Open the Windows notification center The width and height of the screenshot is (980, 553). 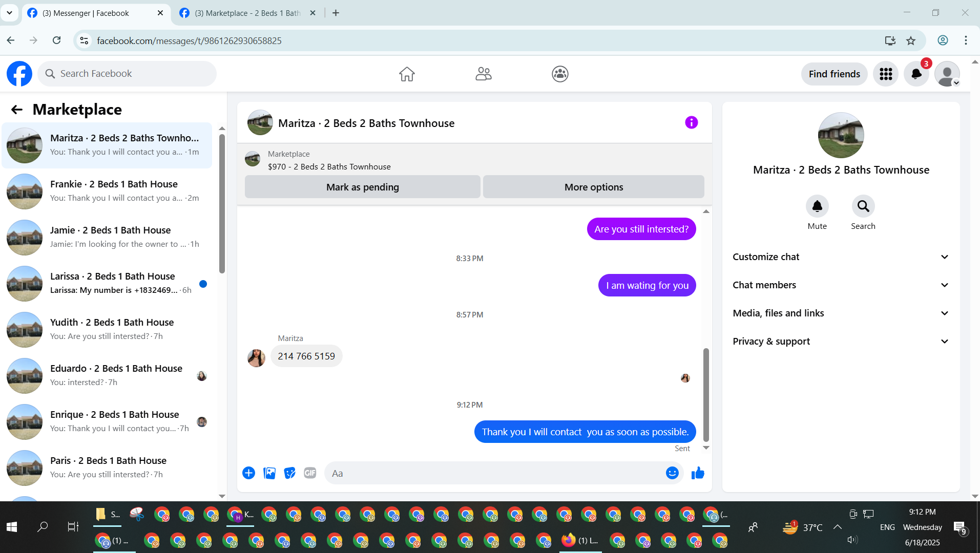coord(960,528)
